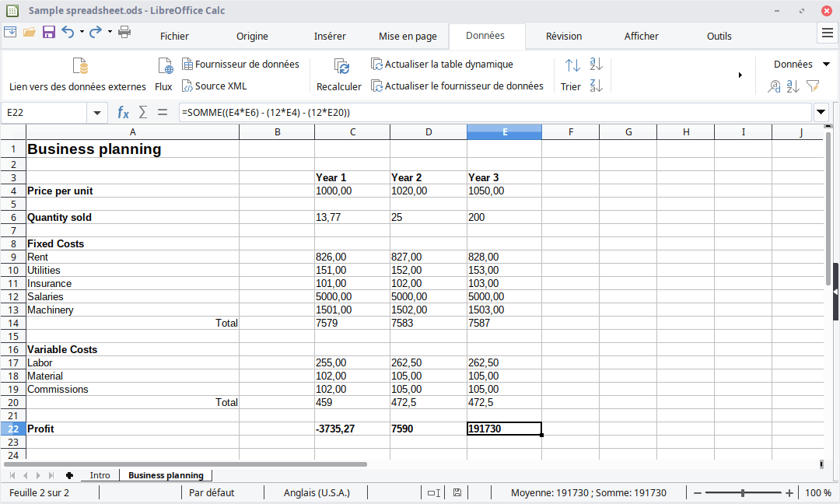The image size is (840, 504).
Task: Jump to first sheet arrow
Action: coord(12,475)
